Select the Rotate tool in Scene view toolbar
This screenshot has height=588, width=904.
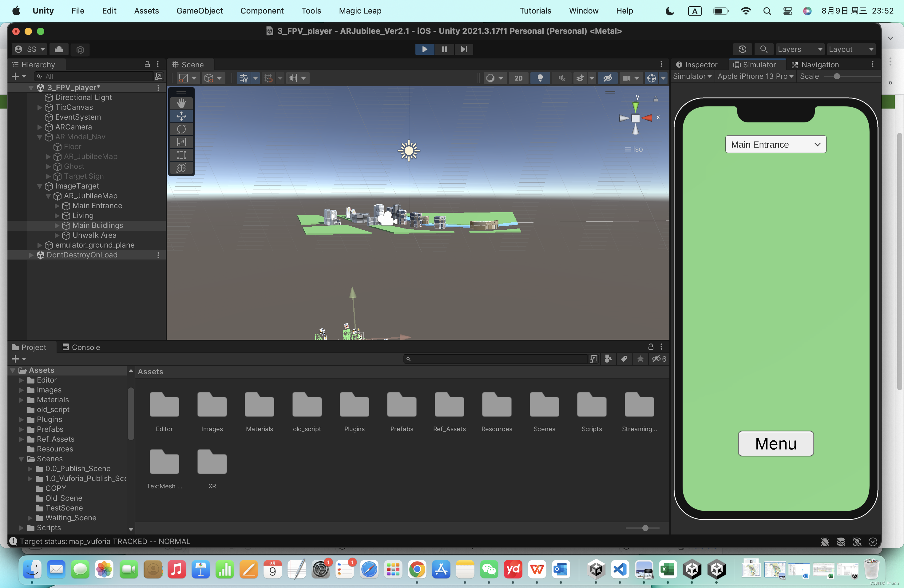pyautogui.click(x=181, y=129)
